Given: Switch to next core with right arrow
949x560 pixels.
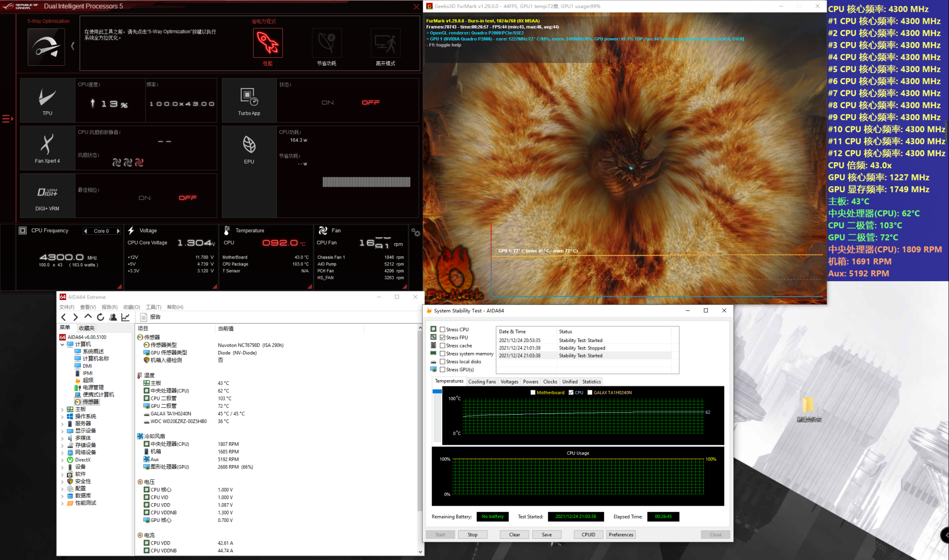Looking at the screenshot, I should tap(118, 231).
